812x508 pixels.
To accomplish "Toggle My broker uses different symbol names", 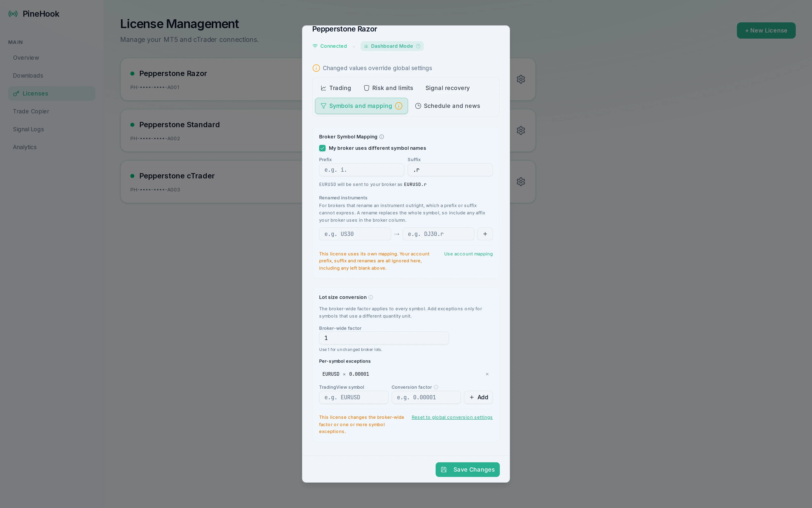I will (x=323, y=148).
